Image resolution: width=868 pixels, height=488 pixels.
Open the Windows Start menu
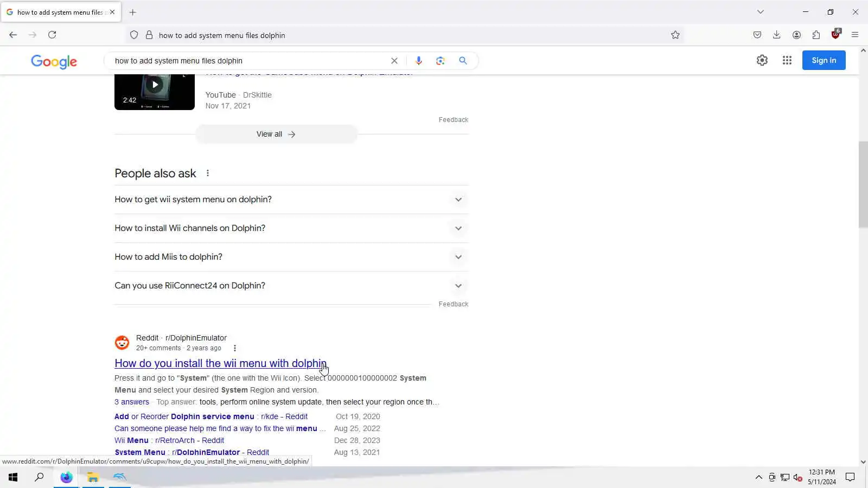[13, 477]
